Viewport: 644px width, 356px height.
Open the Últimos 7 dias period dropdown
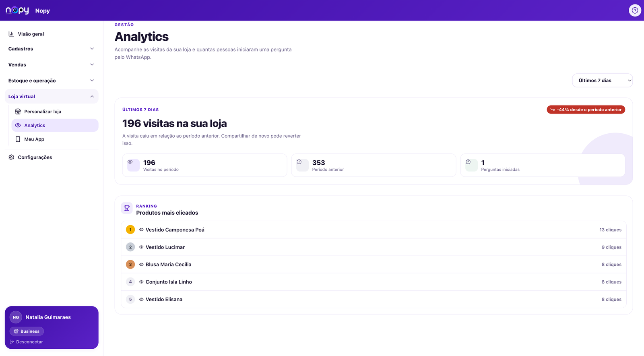[602, 81]
